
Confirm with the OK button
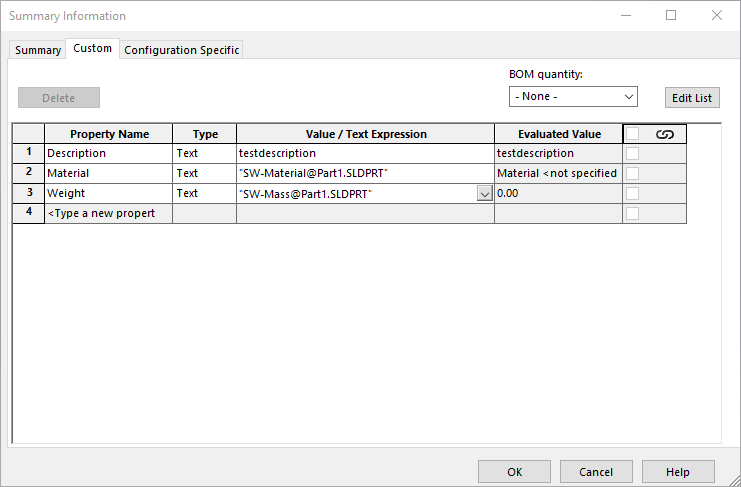tap(515, 472)
